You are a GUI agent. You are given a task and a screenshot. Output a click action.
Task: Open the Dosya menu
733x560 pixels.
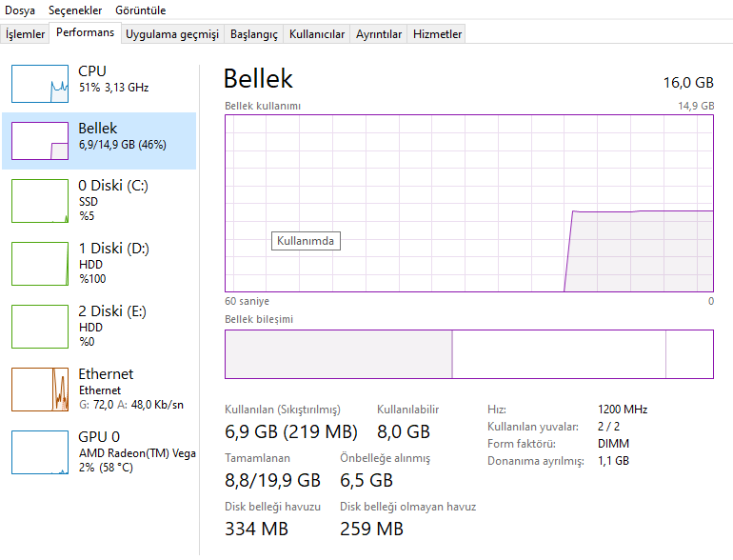pyautogui.click(x=20, y=10)
